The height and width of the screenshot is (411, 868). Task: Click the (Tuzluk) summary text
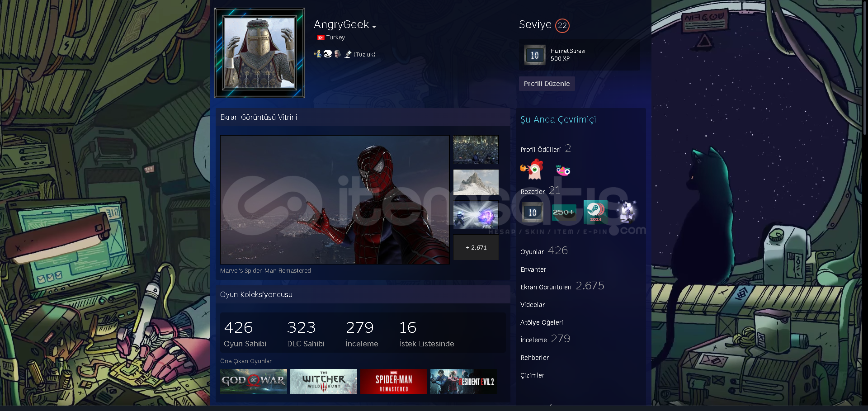click(x=364, y=54)
